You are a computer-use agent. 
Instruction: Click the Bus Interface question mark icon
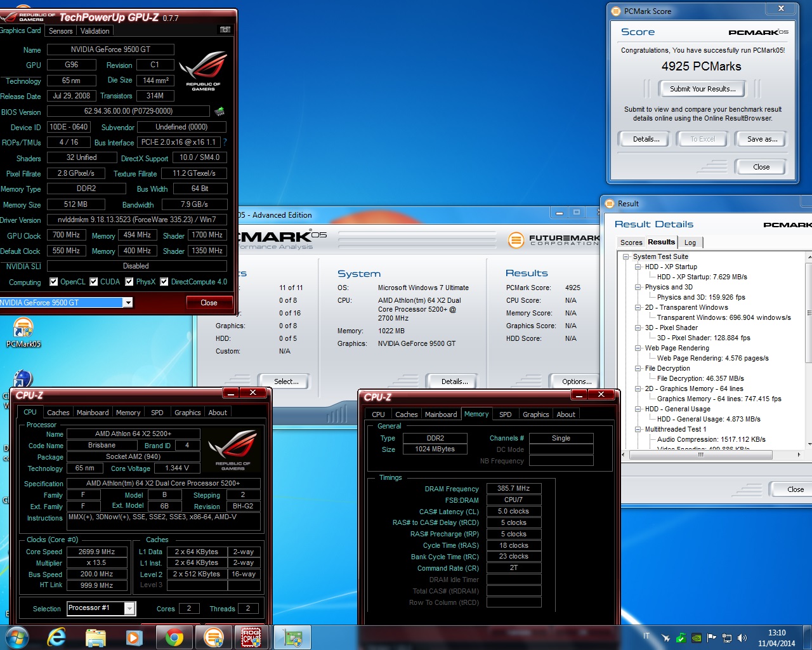tap(225, 142)
